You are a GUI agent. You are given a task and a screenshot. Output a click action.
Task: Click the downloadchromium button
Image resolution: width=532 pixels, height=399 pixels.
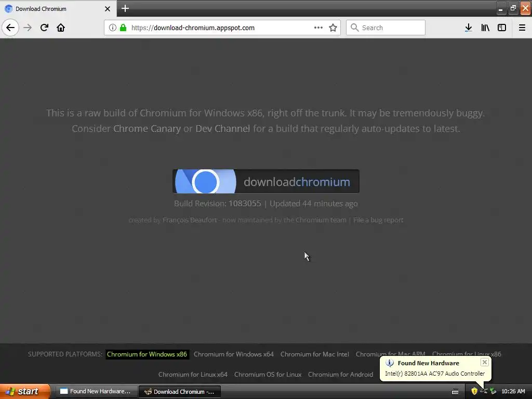point(266,181)
